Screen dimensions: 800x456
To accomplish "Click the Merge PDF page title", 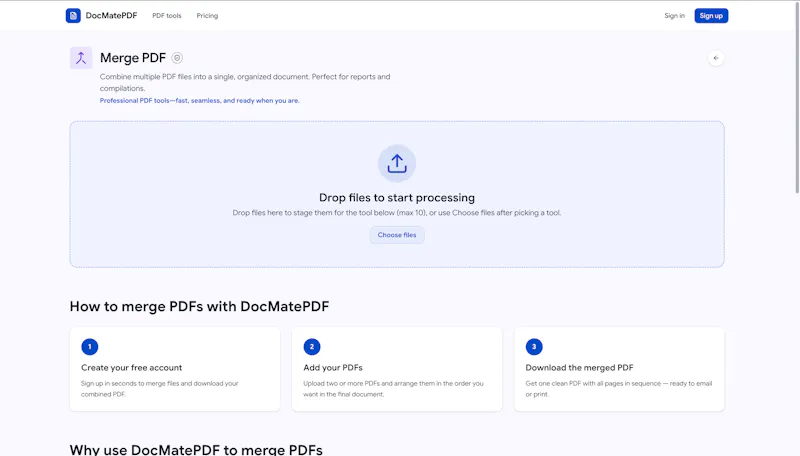I will [133, 58].
